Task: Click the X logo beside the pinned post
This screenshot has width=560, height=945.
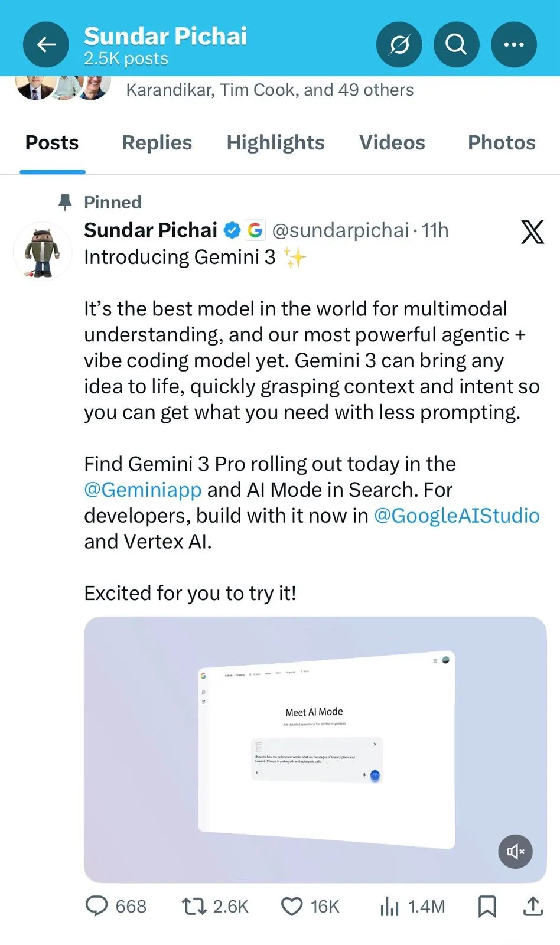Action: coord(532,233)
